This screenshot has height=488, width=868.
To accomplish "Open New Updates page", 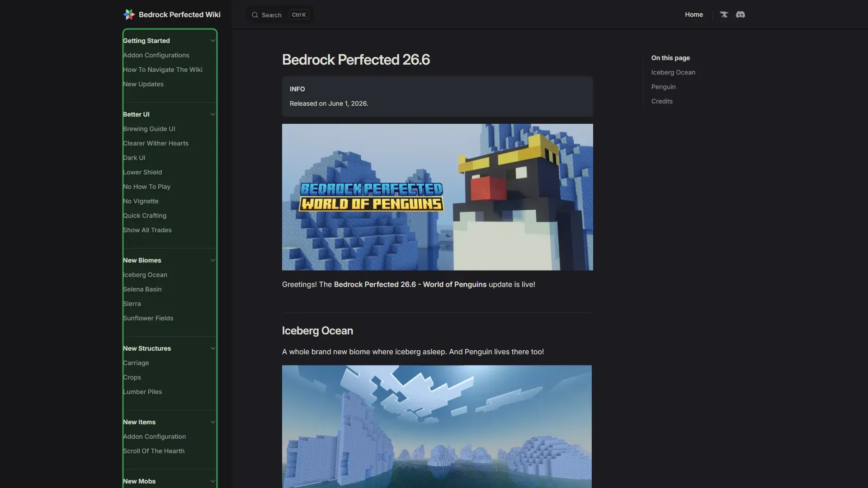I will pyautogui.click(x=143, y=84).
